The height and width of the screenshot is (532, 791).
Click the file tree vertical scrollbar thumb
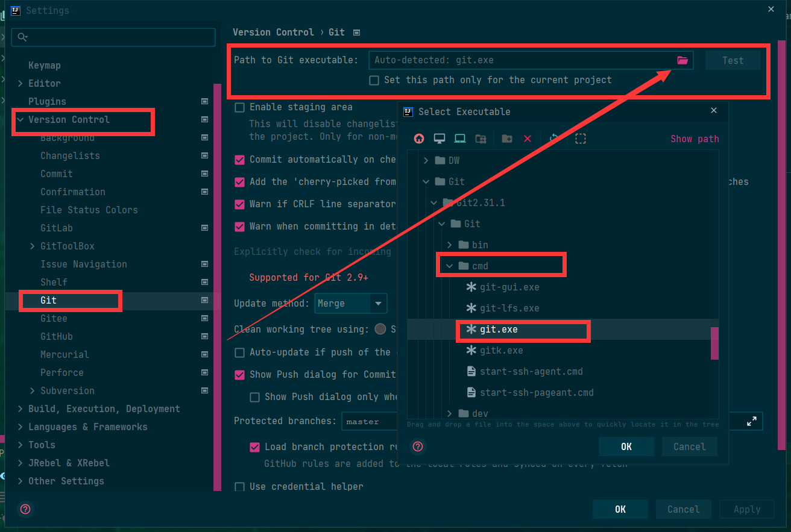(x=714, y=343)
